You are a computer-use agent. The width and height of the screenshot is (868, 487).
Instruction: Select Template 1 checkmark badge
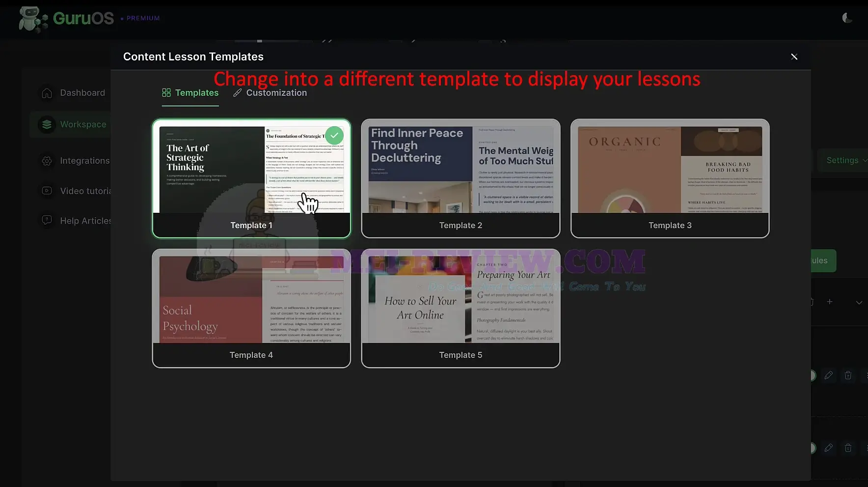[x=334, y=135]
